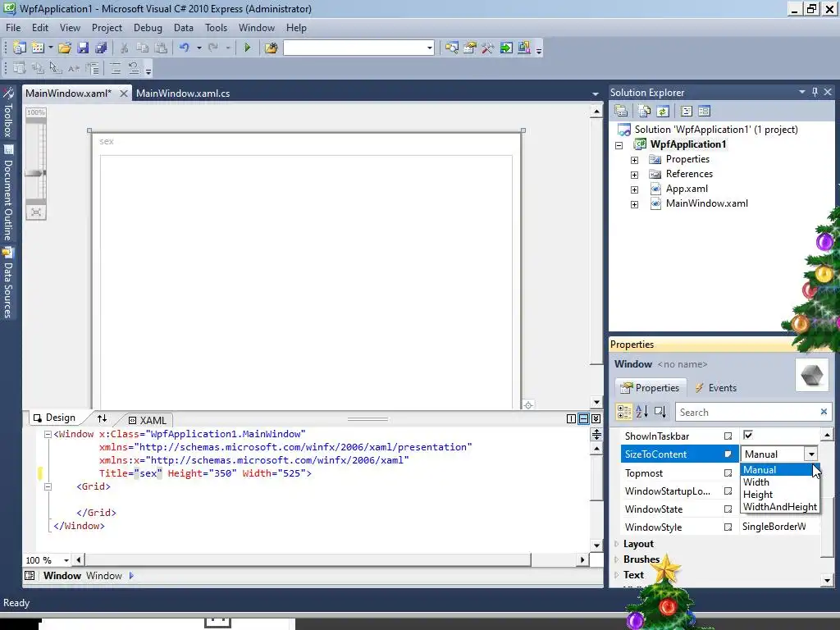Click the Paste toolbar icon

pyautogui.click(x=161, y=48)
